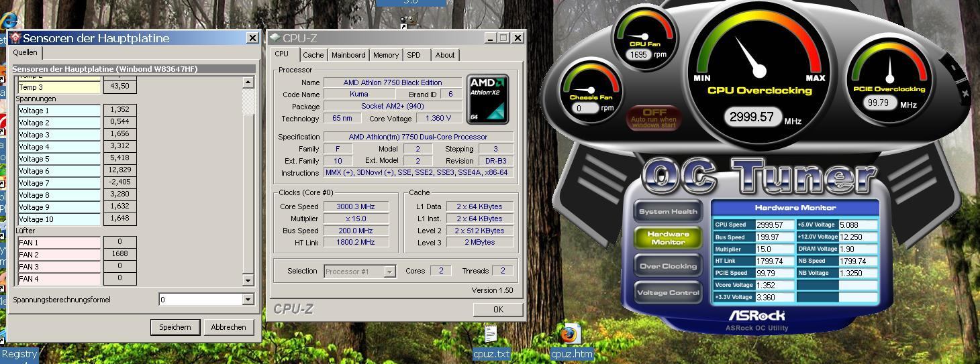Screen dimensions: 980x364
Task: Select the Quellen tab
Action: 26,52
